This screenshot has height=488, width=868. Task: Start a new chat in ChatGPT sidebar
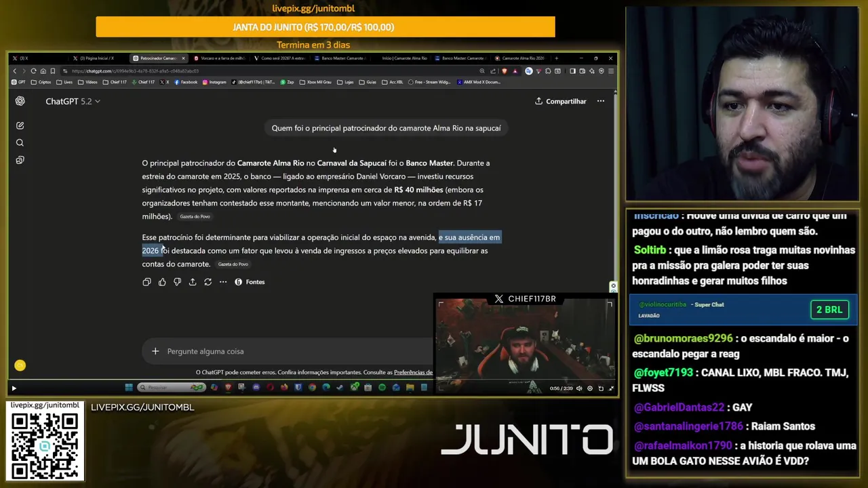coord(20,125)
